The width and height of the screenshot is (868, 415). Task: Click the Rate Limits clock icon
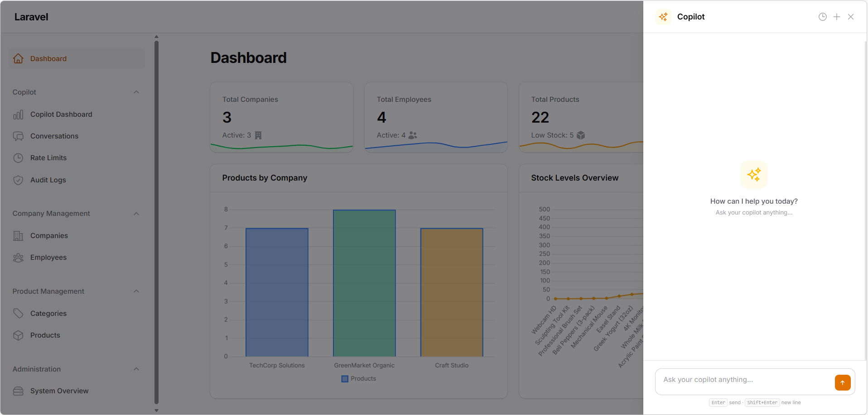pyautogui.click(x=18, y=158)
